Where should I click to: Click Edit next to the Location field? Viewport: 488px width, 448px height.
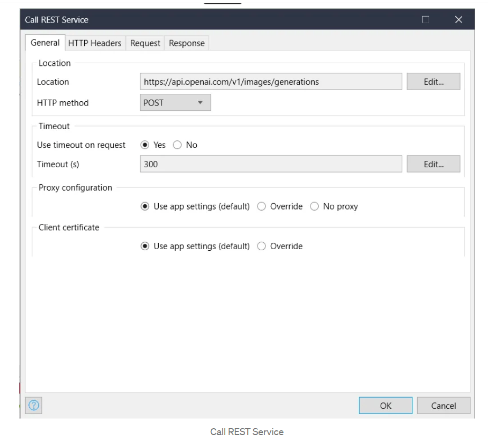(433, 81)
